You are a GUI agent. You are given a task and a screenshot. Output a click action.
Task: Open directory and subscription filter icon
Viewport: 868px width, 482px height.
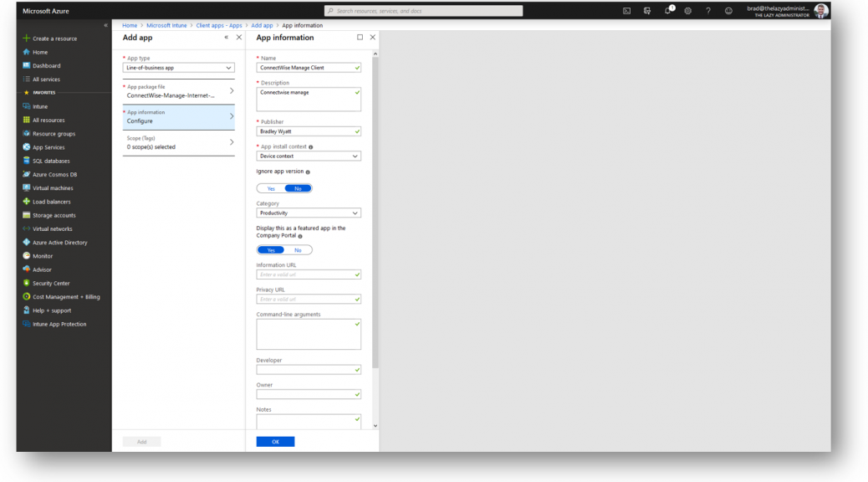(x=647, y=11)
